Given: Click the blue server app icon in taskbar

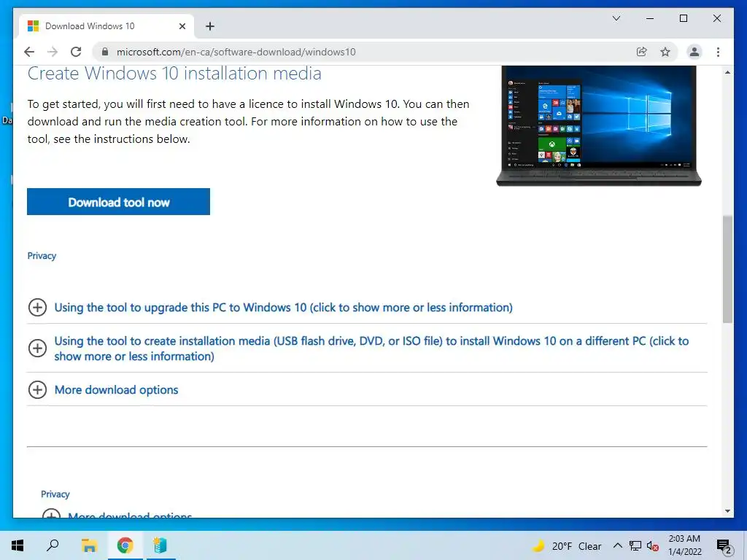Looking at the screenshot, I should pos(160,545).
